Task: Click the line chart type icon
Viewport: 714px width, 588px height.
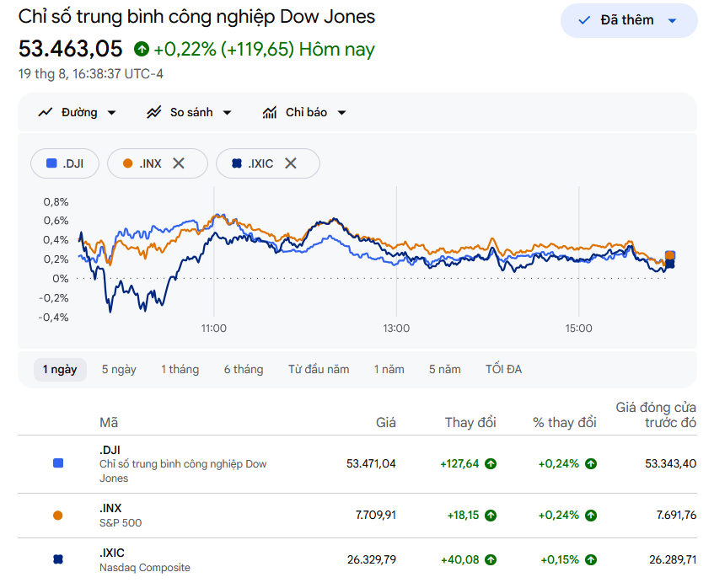Action: [x=45, y=112]
